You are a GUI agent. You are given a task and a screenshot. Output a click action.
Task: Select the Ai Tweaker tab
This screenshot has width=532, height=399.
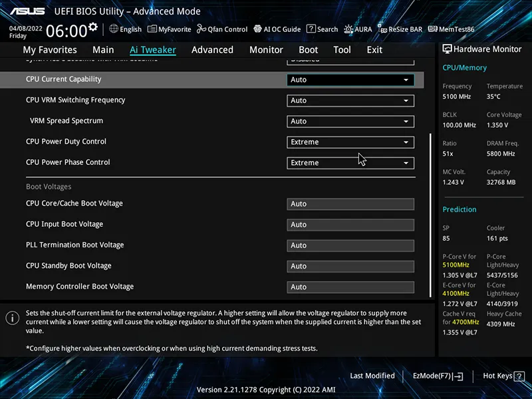[153, 50]
